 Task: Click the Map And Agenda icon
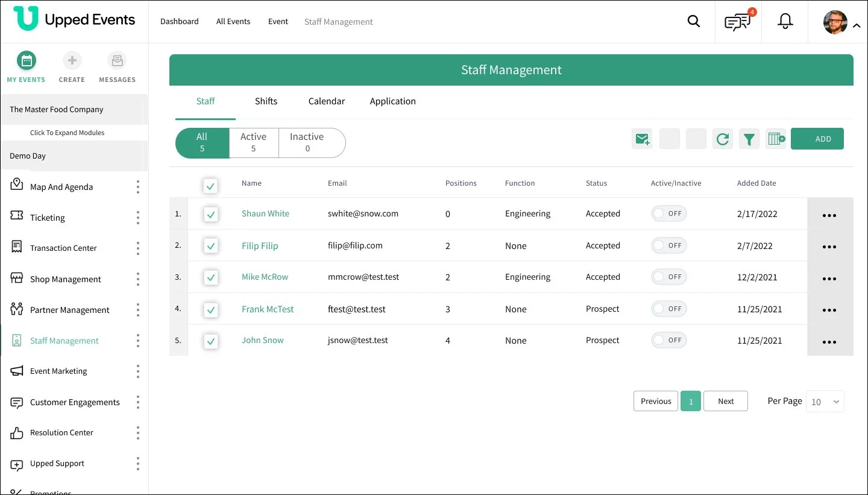click(17, 184)
